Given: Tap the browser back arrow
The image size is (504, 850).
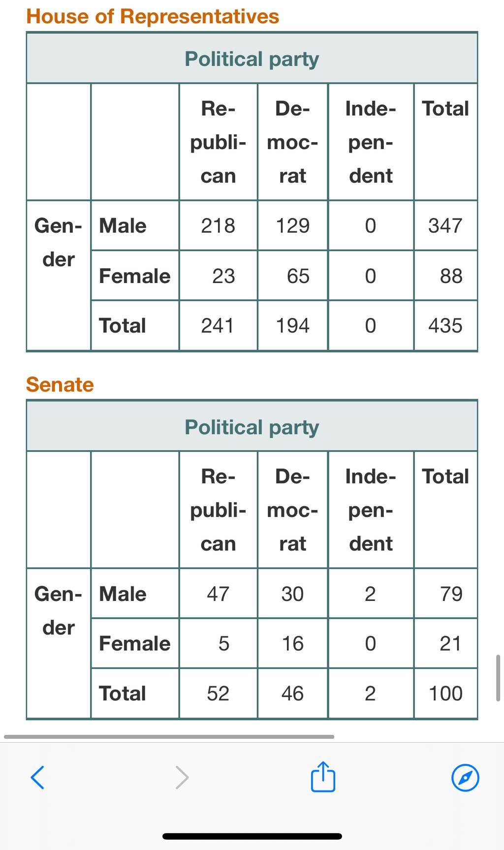Looking at the screenshot, I should click(x=37, y=778).
